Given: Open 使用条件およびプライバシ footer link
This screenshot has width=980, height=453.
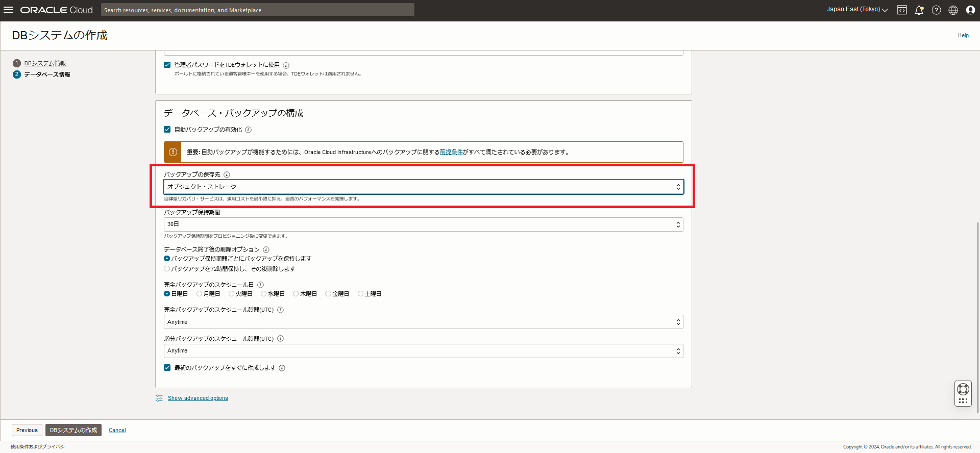Looking at the screenshot, I should 38,447.
